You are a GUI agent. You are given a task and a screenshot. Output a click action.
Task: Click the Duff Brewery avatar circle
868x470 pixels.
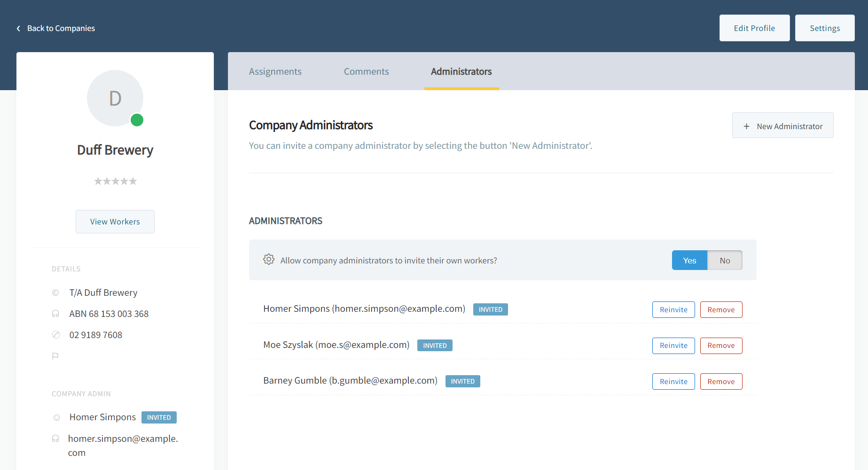115,98
